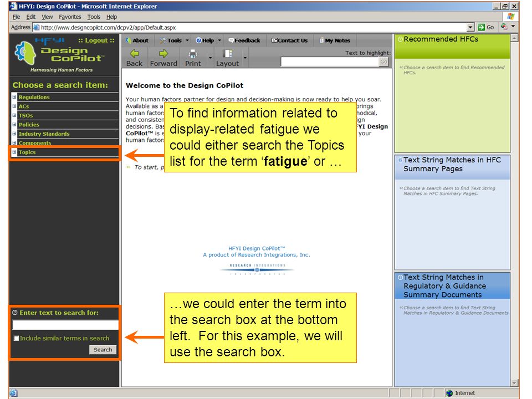532x399 pixels.
Task: Open the Help toolbar item
Action: (205, 40)
